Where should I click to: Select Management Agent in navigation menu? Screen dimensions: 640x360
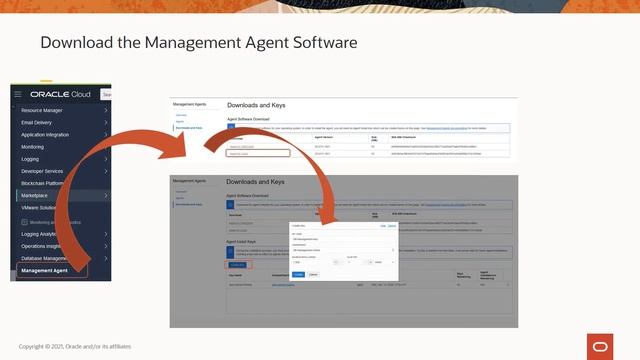point(44,271)
